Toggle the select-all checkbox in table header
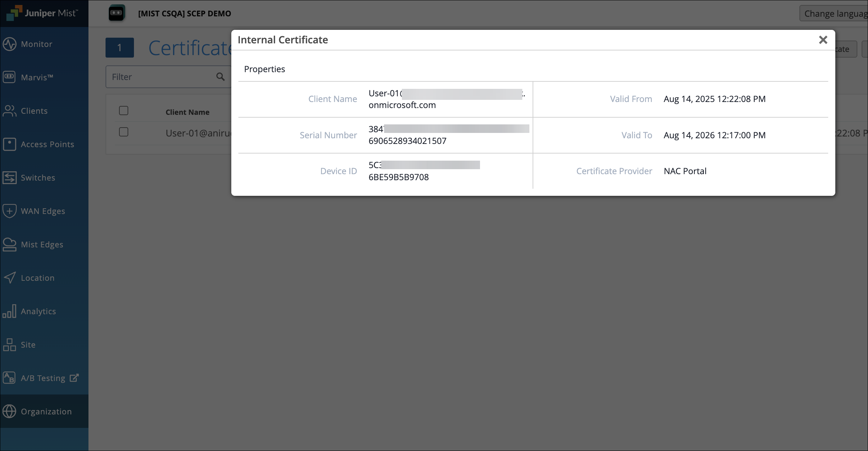 tap(124, 111)
